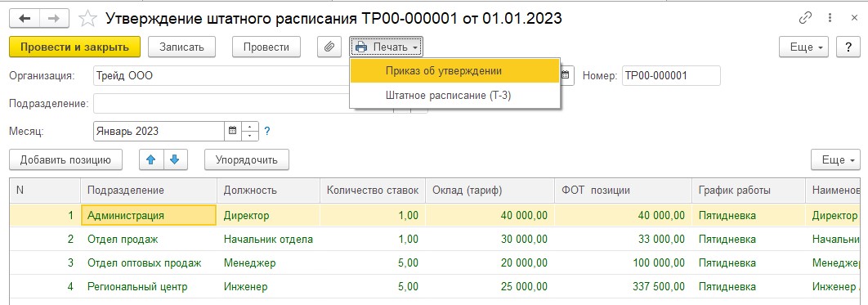Copy document link with chain icon
The height and width of the screenshot is (305, 868).
point(805,18)
